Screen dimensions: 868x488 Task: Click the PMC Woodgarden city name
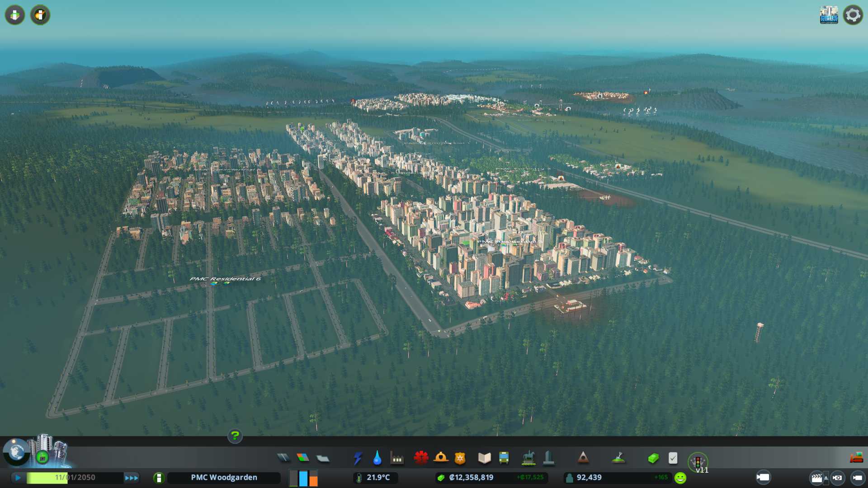point(224,478)
